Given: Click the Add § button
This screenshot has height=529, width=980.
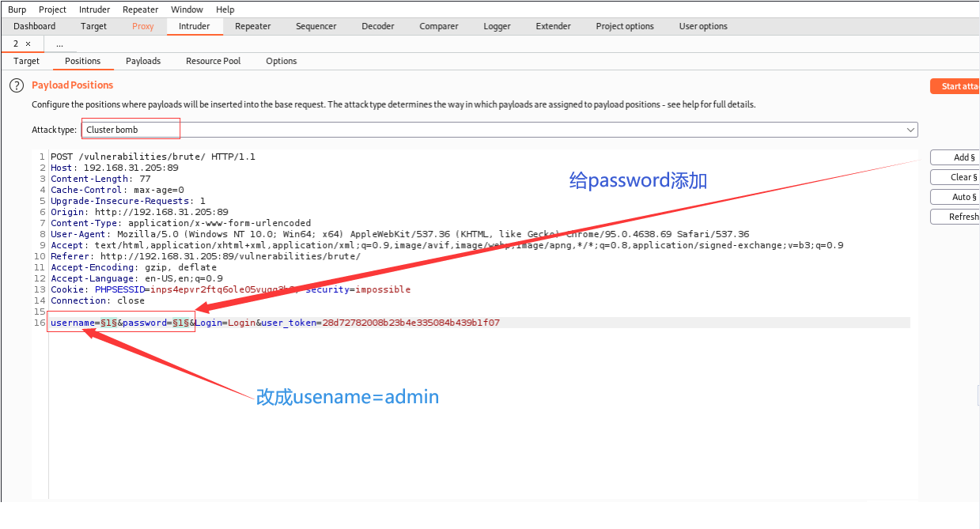Looking at the screenshot, I should tap(955, 157).
